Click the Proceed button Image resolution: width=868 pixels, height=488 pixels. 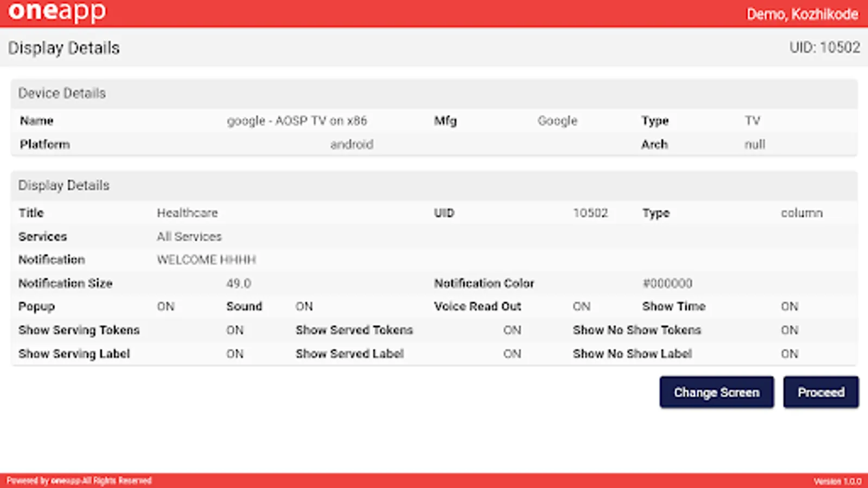point(820,392)
